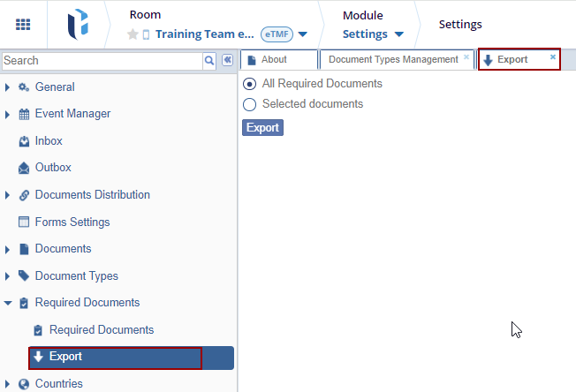576x392 pixels.
Task: Click the company logo icon
Action: click(x=77, y=25)
